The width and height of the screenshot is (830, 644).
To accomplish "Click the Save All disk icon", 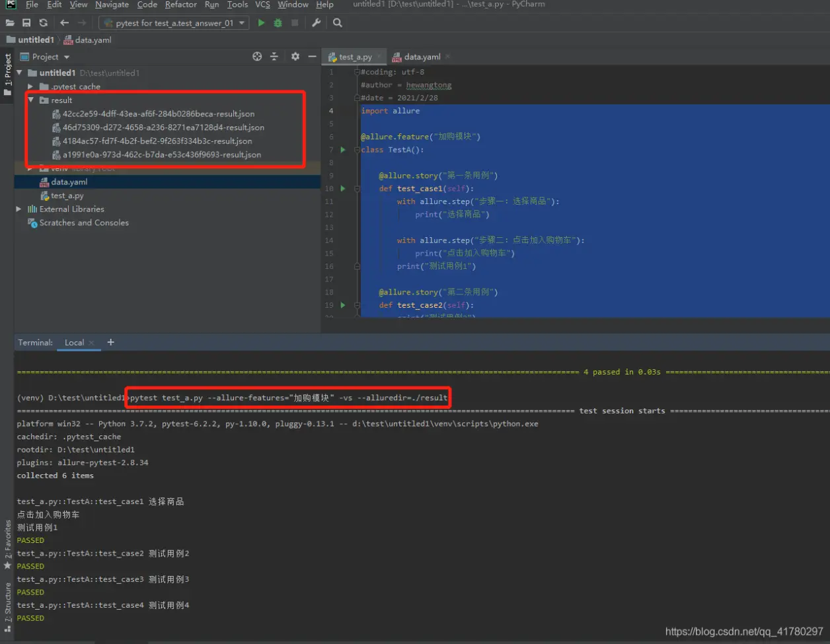I will 26,22.
